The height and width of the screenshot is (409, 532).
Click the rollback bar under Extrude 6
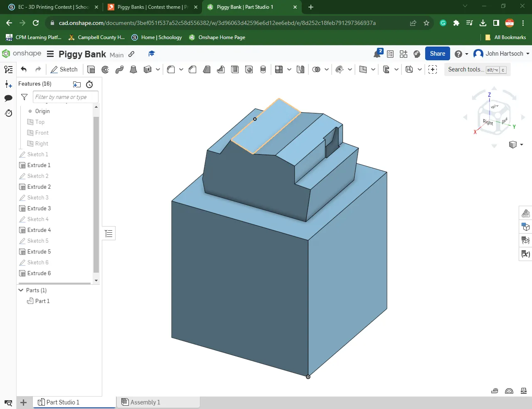click(x=54, y=283)
